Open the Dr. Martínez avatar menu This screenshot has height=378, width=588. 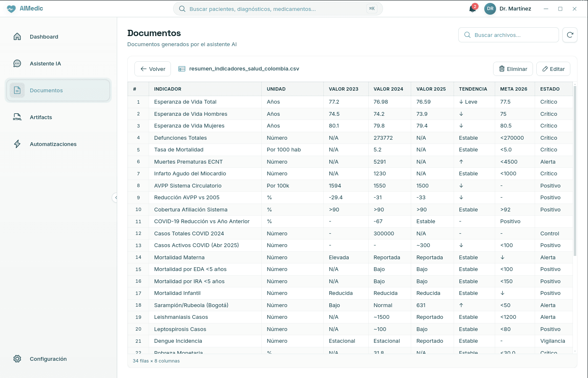pyautogui.click(x=490, y=8)
